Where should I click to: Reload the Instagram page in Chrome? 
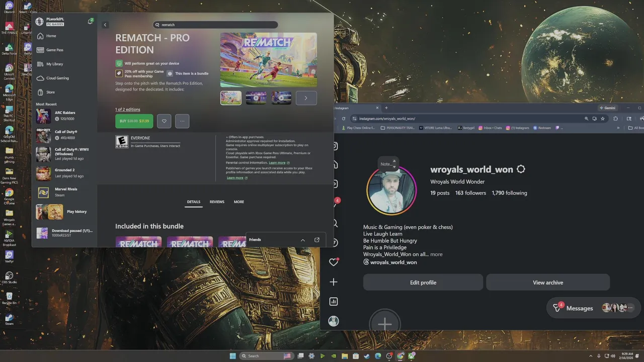tap(344, 119)
